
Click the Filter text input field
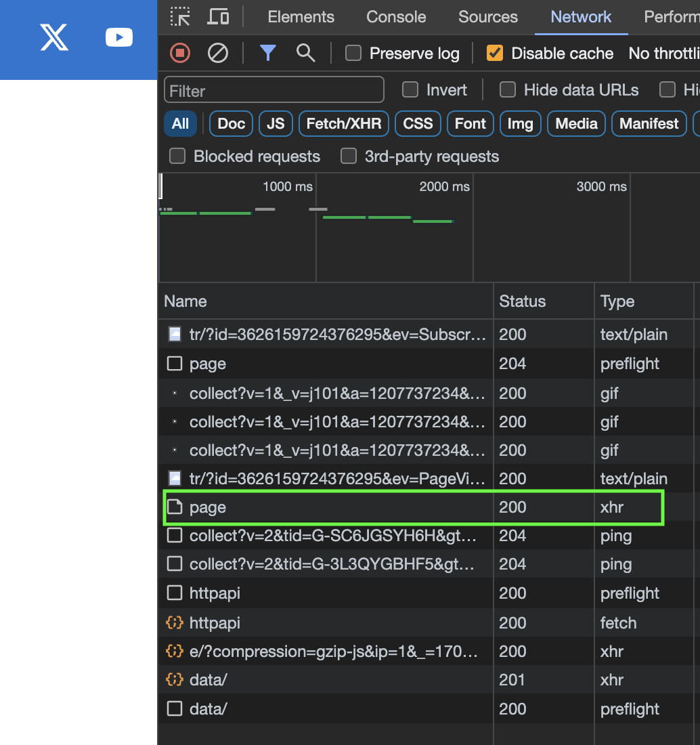[274, 90]
